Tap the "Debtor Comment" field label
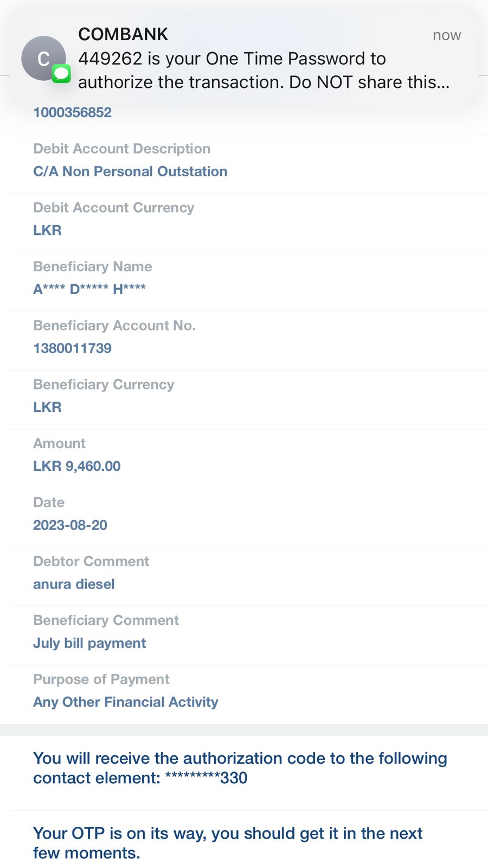Screen dimensions: 488x868 click(x=91, y=561)
